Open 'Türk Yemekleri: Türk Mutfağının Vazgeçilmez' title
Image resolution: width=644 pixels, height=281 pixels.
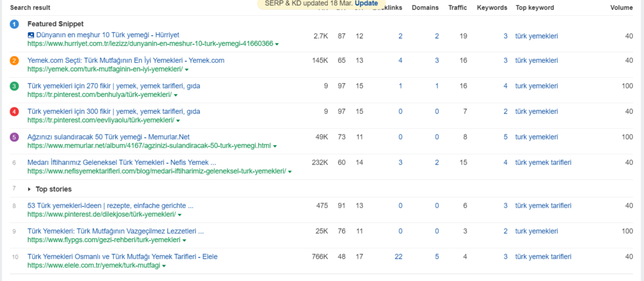point(116,231)
